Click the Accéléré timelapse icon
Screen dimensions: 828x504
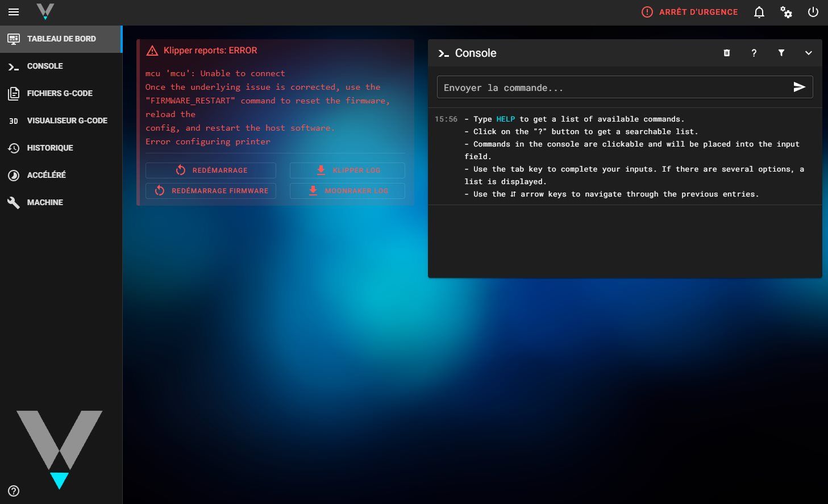click(x=14, y=175)
